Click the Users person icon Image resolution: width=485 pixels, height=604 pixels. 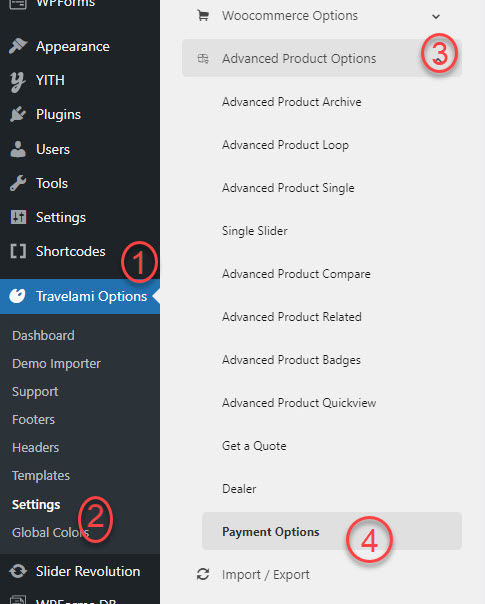pos(18,149)
